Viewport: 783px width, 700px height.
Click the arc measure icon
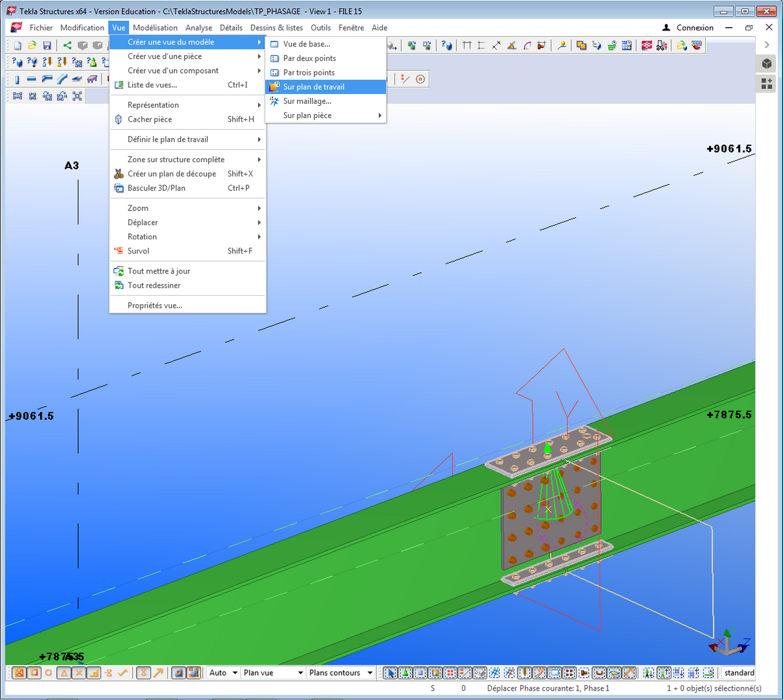click(527, 46)
